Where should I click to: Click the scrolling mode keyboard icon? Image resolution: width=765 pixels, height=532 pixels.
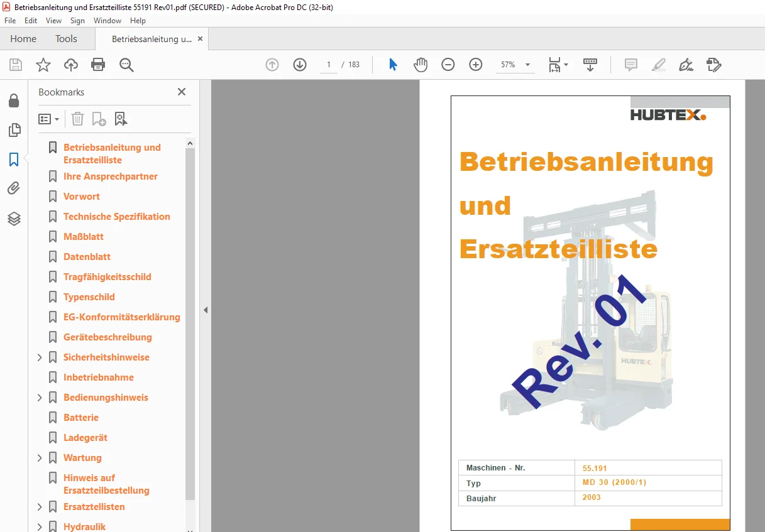(590, 65)
